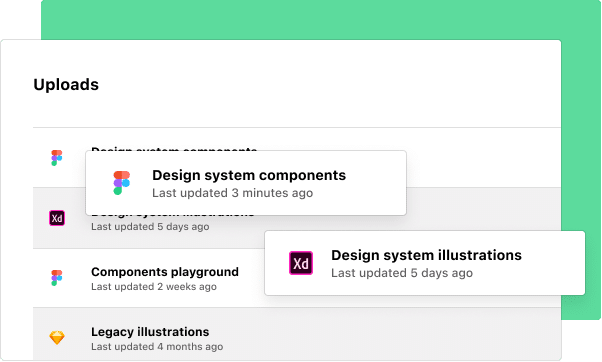Open the Components playground file
The image size is (602, 362).
tap(165, 272)
